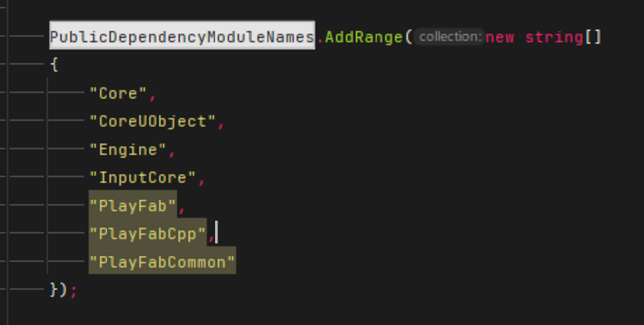Click the square brackets after string
This screenshot has height=325, width=644.
(593, 37)
